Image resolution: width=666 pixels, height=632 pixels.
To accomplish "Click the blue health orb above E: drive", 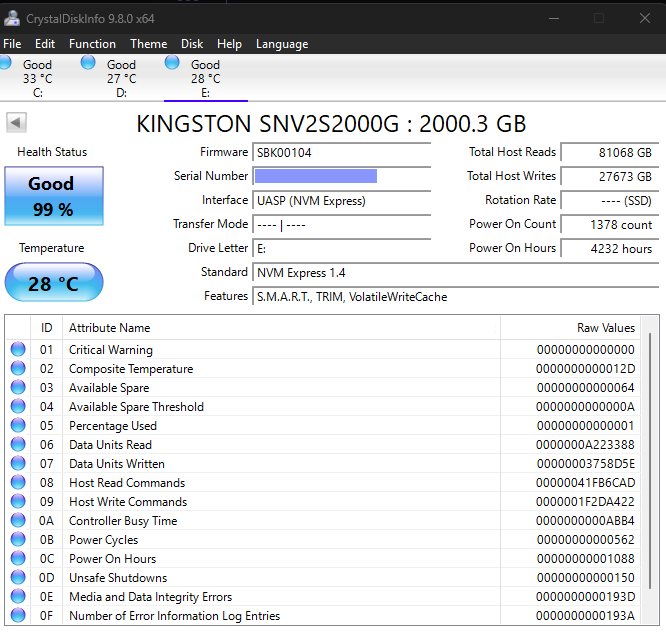I will tap(172, 62).
